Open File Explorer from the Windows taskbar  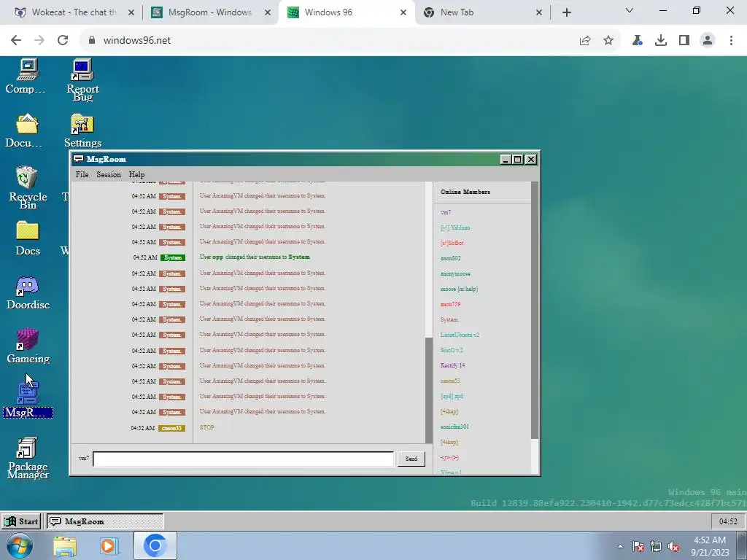pyautogui.click(x=65, y=545)
